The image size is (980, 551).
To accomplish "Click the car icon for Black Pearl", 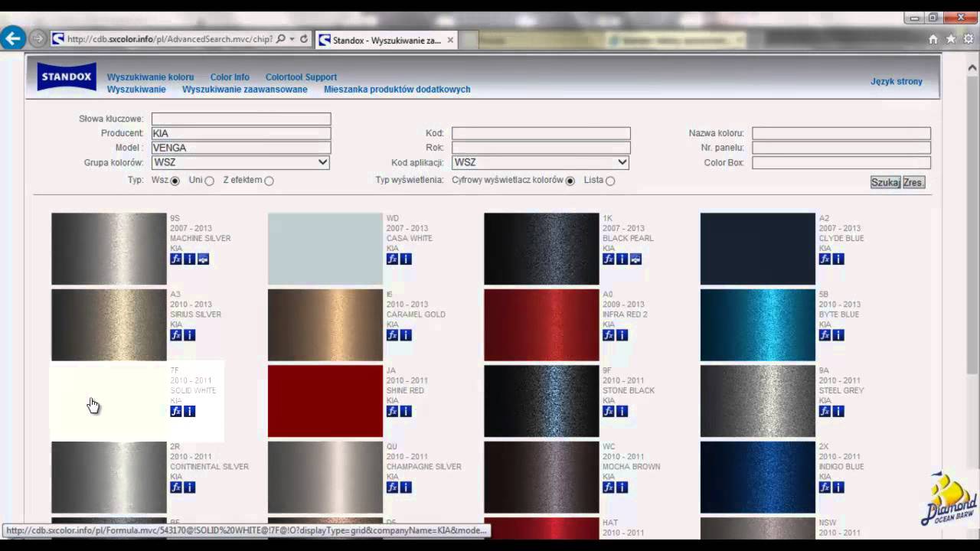I will tap(635, 259).
